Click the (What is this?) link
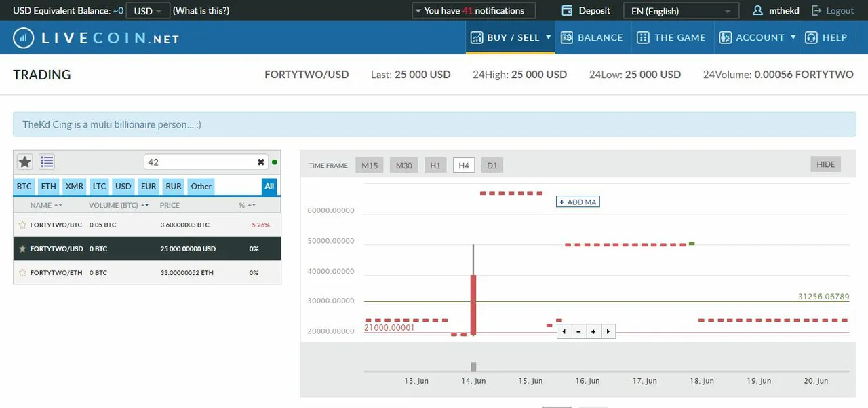The height and width of the screenshot is (408, 868). coord(201,11)
